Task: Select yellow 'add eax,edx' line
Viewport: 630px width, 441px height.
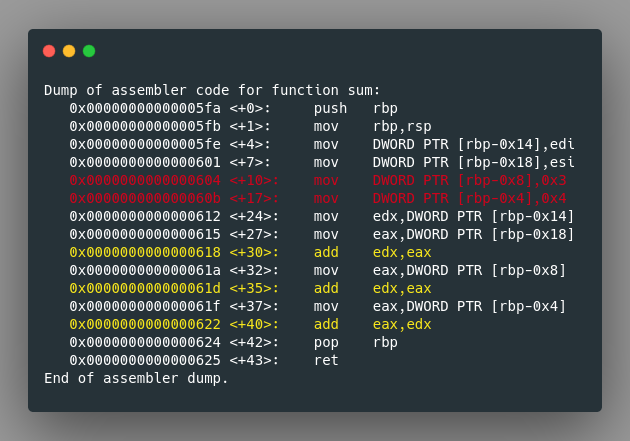Action: pos(250,324)
